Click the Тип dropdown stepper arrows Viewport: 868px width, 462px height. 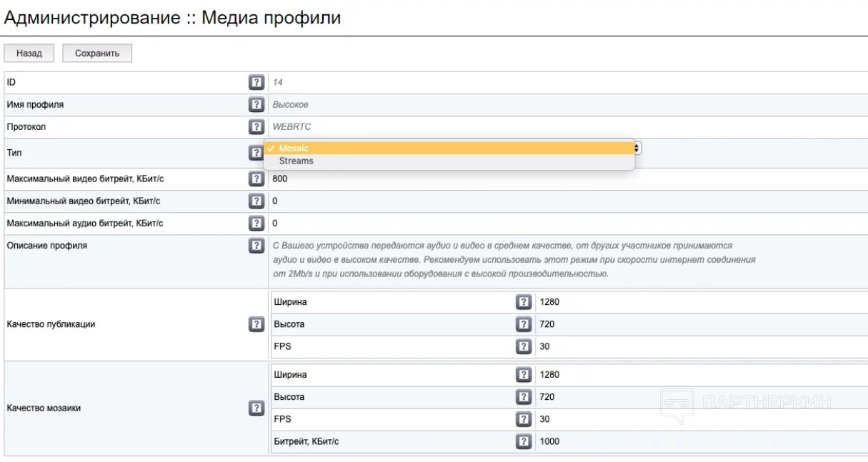point(637,149)
